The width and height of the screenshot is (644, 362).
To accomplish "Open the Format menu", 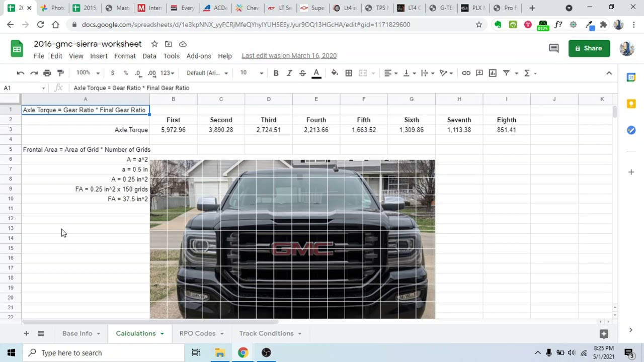I will pos(125,56).
